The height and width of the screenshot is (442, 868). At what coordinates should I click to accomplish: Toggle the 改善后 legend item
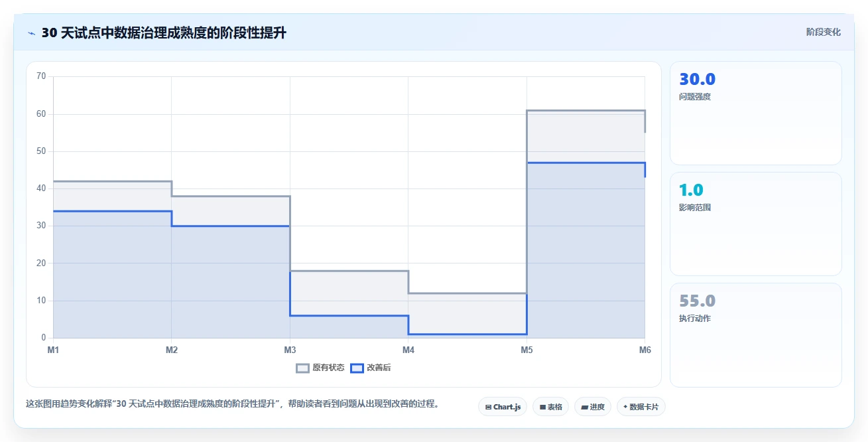click(x=371, y=368)
